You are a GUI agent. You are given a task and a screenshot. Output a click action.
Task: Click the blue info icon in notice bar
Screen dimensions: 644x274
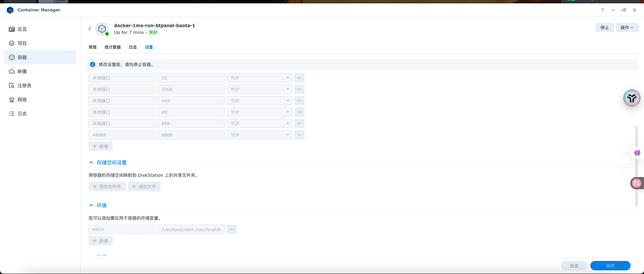pyautogui.click(x=93, y=64)
